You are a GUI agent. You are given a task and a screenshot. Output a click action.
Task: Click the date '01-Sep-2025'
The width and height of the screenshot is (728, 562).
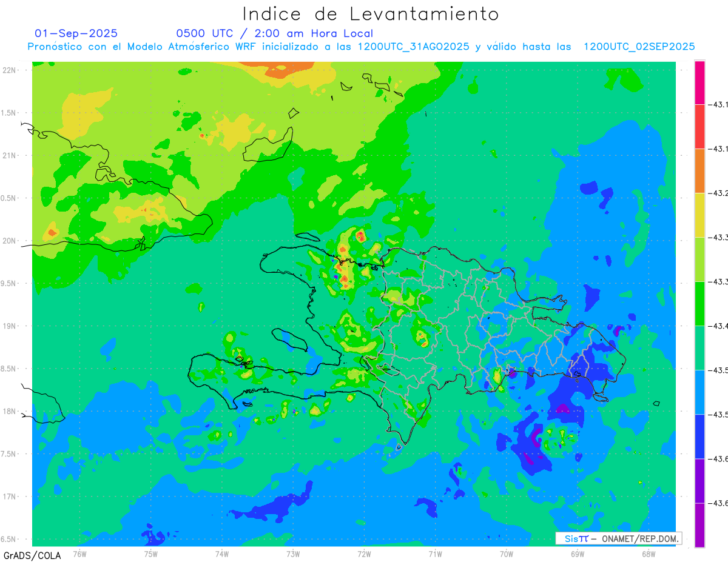point(76,33)
